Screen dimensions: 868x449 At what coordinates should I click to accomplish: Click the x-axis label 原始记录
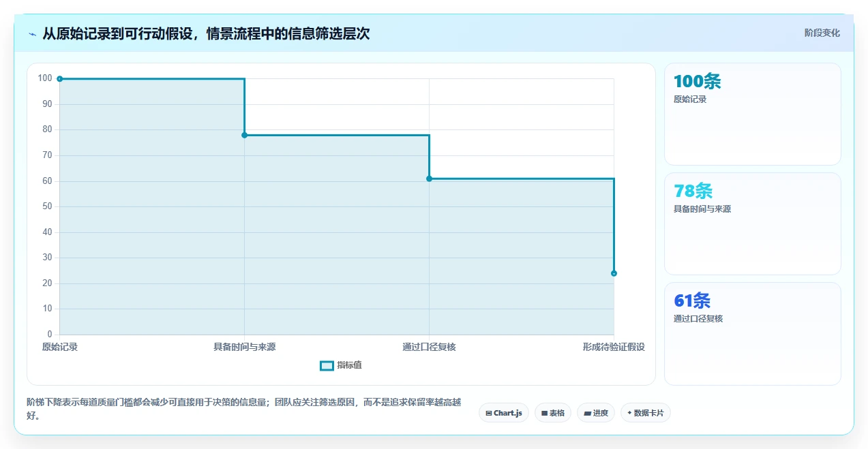60,347
